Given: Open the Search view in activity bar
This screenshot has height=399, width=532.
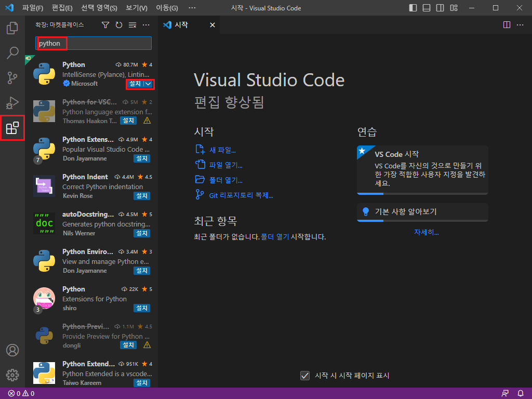Looking at the screenshot, I should [x=12, y=53].
